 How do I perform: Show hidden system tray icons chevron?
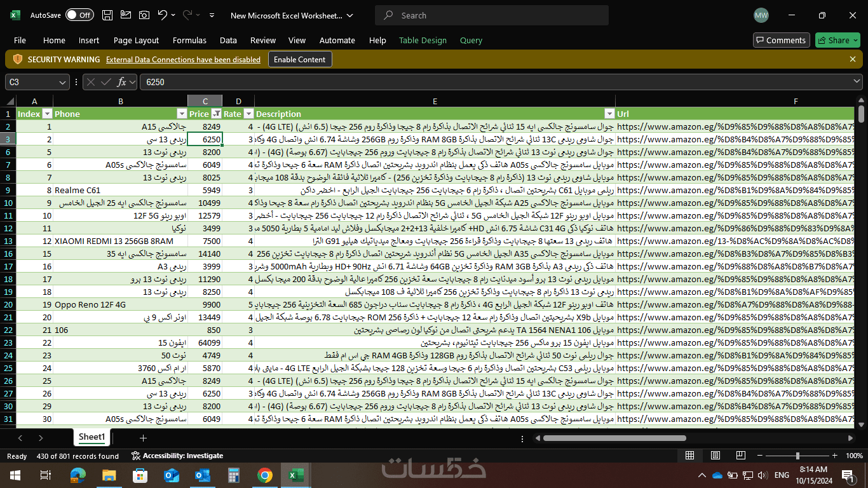point(702,475)
